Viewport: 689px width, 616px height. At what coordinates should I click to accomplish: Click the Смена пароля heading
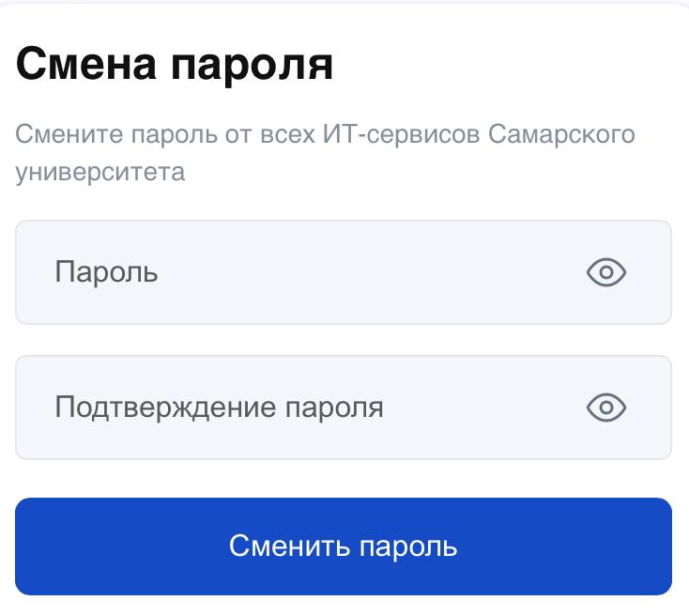[x=174, y=66]
